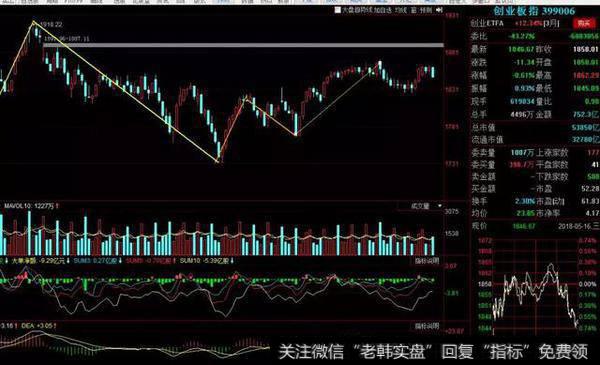Open 指标说明 for the 大单净额 panel
Screen dimensions: 600x365
pos(427,261)
